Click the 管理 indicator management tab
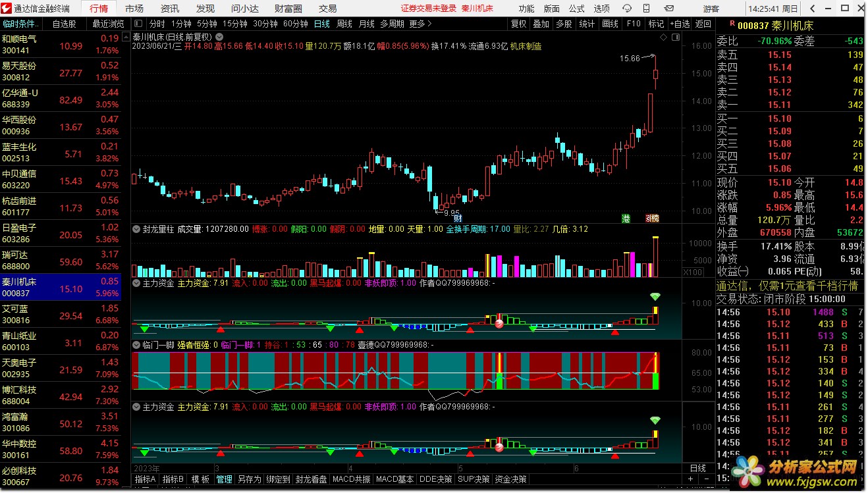 (224, 479)
